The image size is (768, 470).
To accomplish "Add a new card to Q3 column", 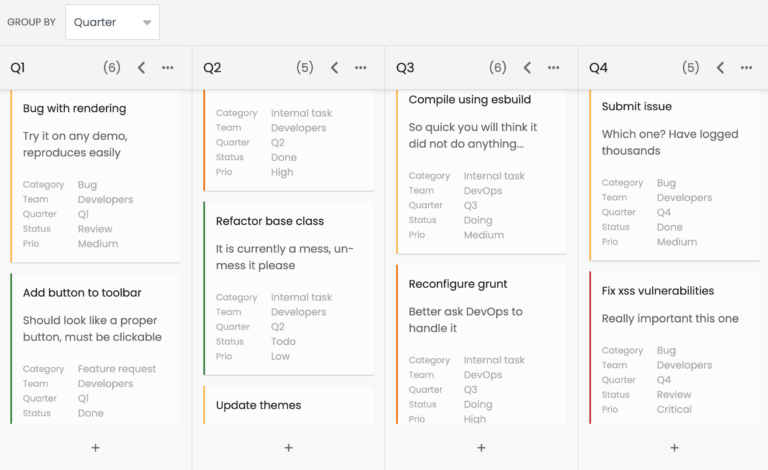I will tap(481, 447).
